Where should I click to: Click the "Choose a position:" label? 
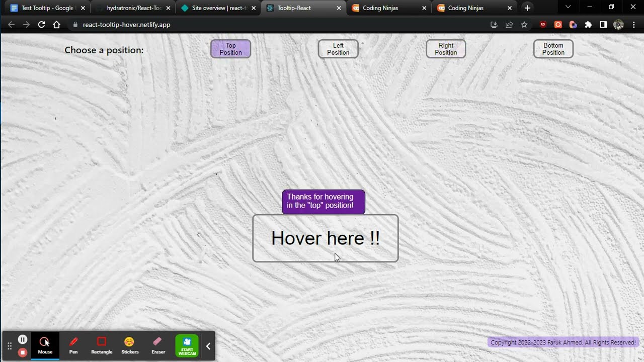pos(104,50)
